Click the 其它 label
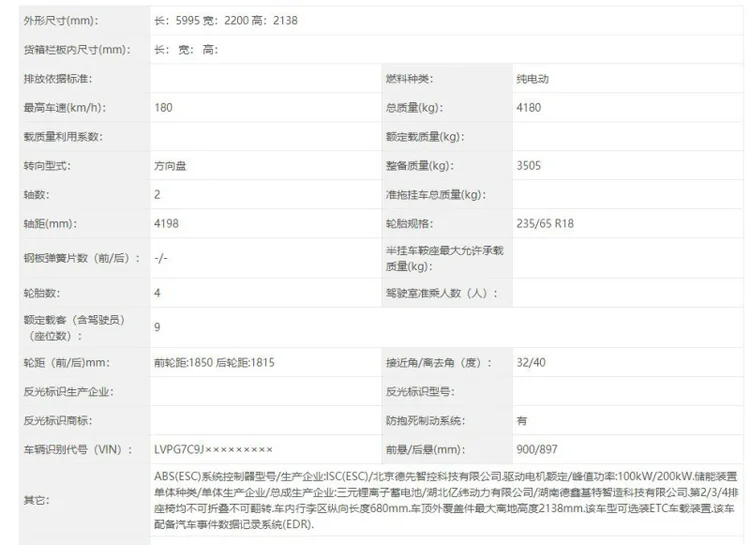Image resolution: width=750 pixels, height=545 pixels. click(x=36, y=501)
